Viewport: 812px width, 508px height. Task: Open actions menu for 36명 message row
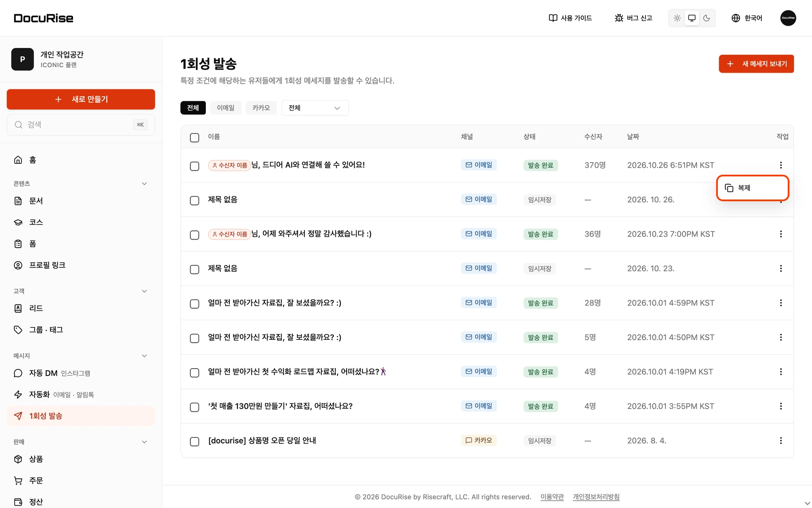pyautogui.click(x=781, y=234)
